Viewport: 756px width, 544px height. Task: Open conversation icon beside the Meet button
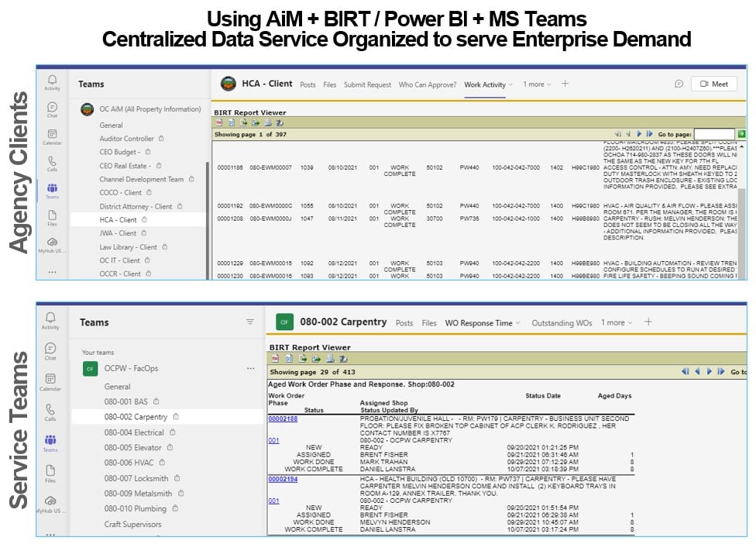(x=679, y=84)
